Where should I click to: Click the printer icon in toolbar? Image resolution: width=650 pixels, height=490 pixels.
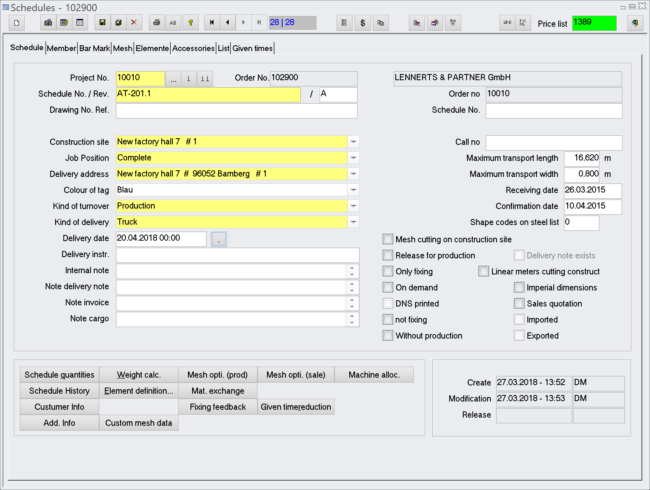pyautogui.click(x=156, y=22)
